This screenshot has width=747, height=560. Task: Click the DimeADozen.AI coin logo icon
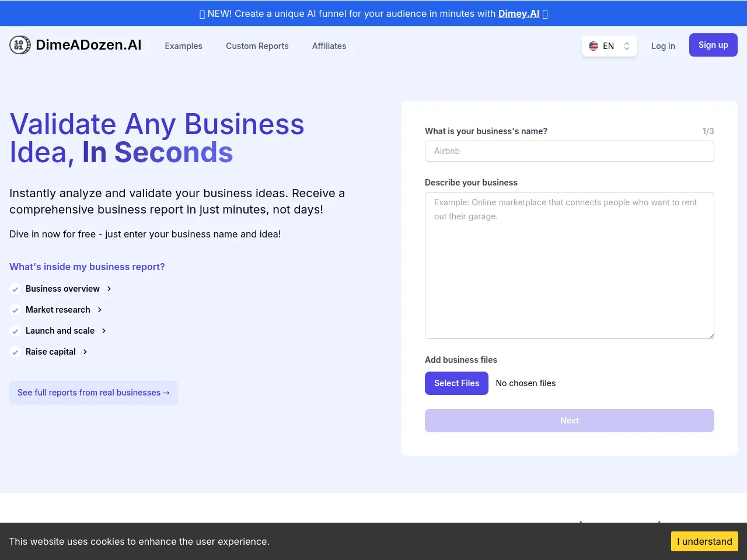20,45
